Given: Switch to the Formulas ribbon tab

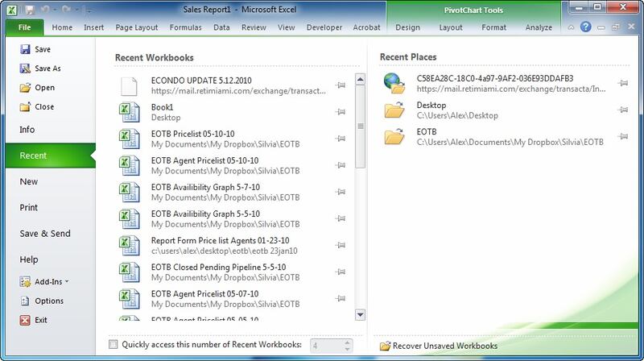Looking at the screenshot, I should click(x=185, y=27).
